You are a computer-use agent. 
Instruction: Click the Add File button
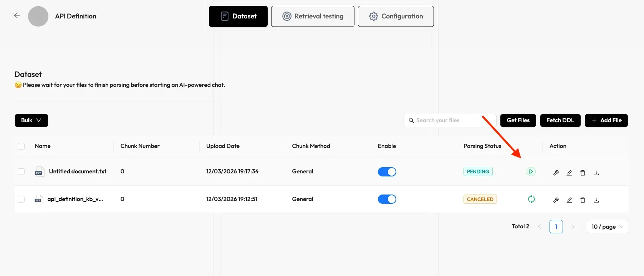606,120
